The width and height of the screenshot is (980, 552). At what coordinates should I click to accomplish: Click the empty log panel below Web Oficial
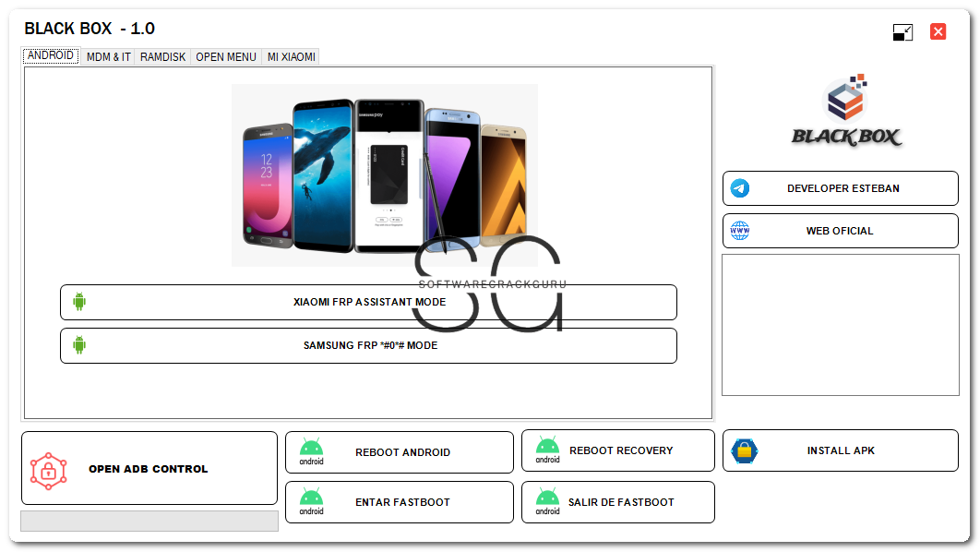(840, 324)
